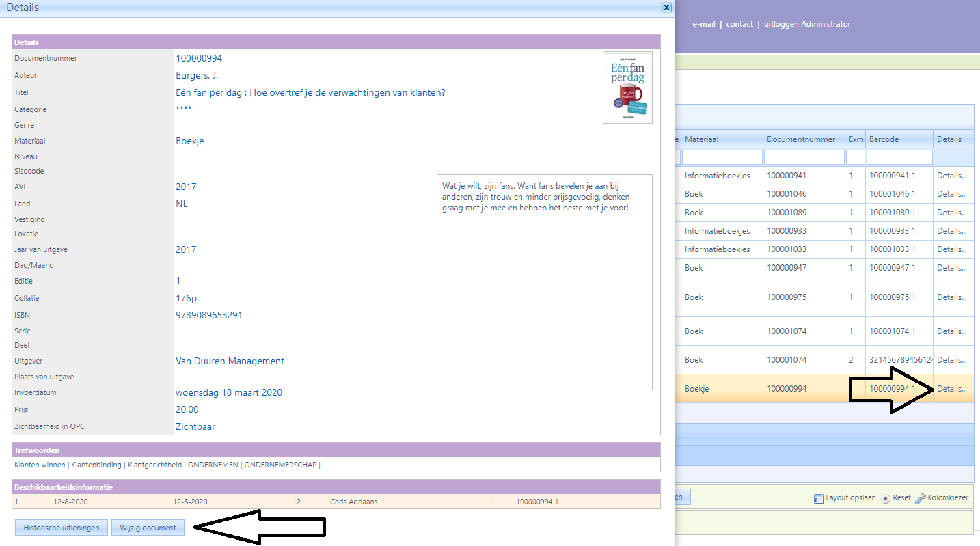Open Details link for highlighted Boekje row
Viewport: 980px width, 546px height.
point(951,389)
